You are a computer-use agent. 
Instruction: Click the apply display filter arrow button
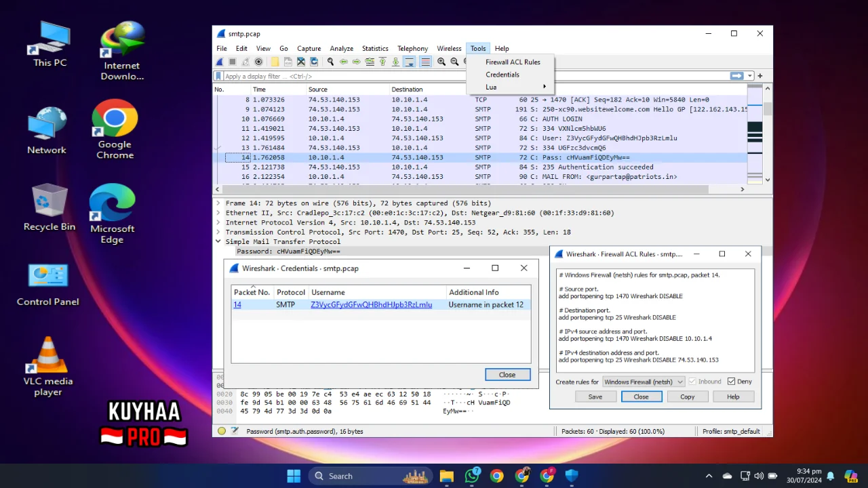point(736,76)
